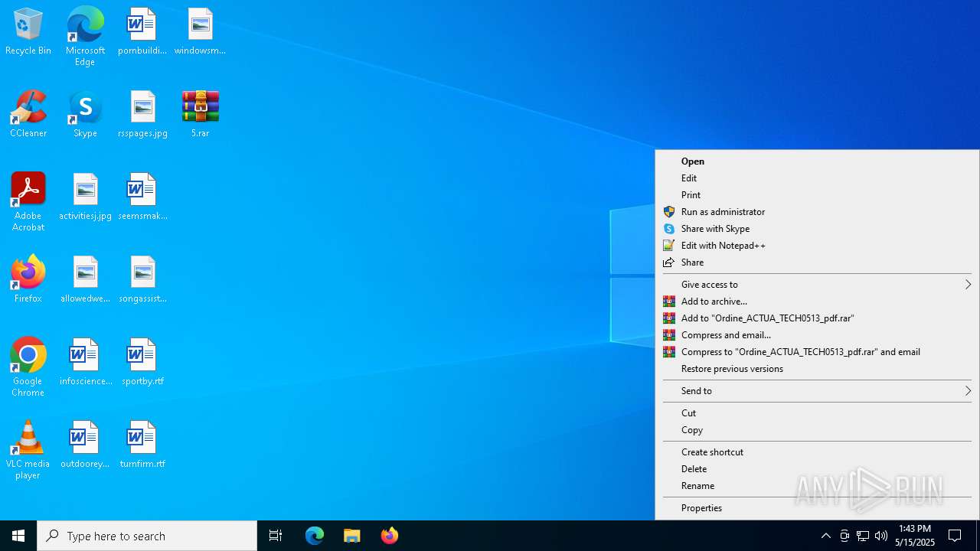980x551 pixels.
Task: Choose Run as administrator
Action: coord(817,212)
